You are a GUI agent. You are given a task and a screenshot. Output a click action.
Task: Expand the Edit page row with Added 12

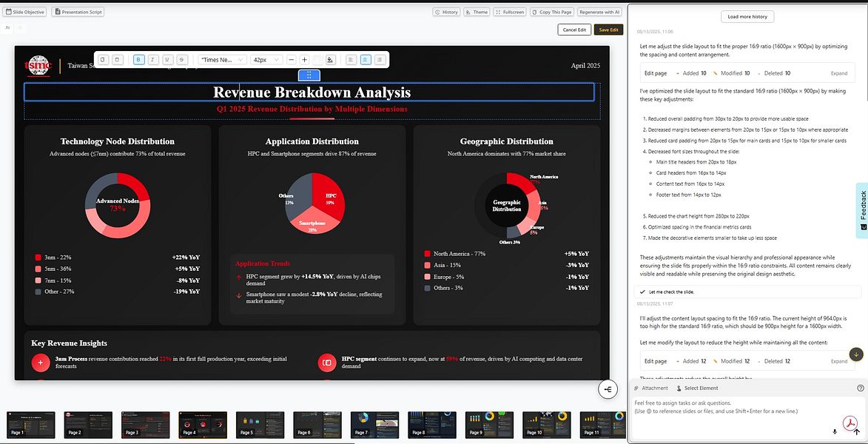click(x=838, y=361)
